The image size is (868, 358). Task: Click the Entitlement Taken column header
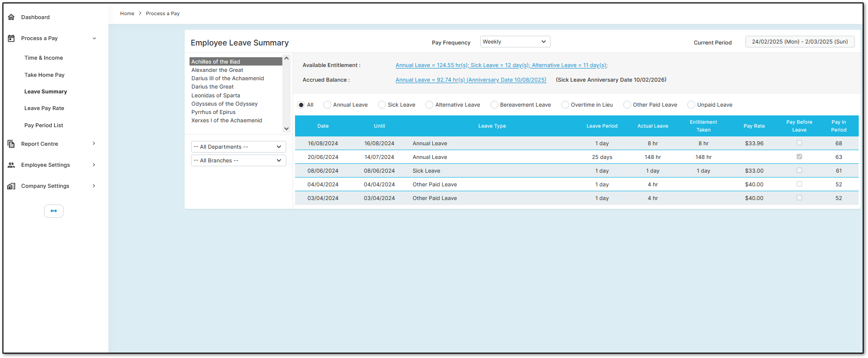click(703, 126)
